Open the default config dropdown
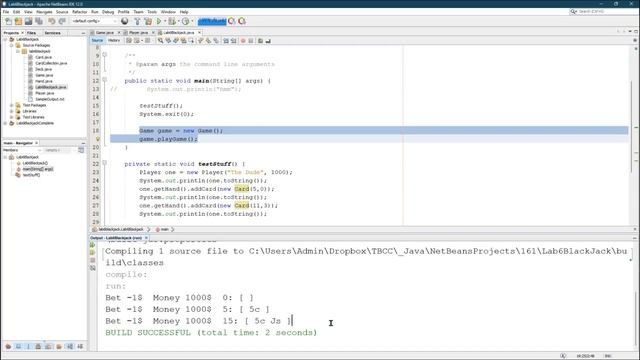Image resolution: width=640 pixels, height=360 pixels. pyautogui.click(x=94, y=21)
